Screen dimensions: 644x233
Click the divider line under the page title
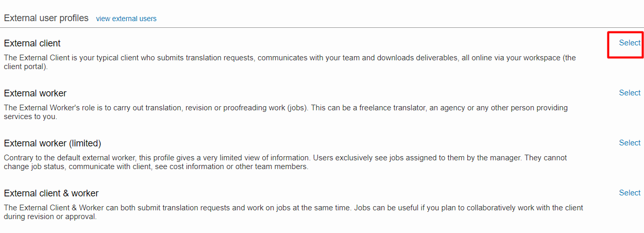coord(322,27)
